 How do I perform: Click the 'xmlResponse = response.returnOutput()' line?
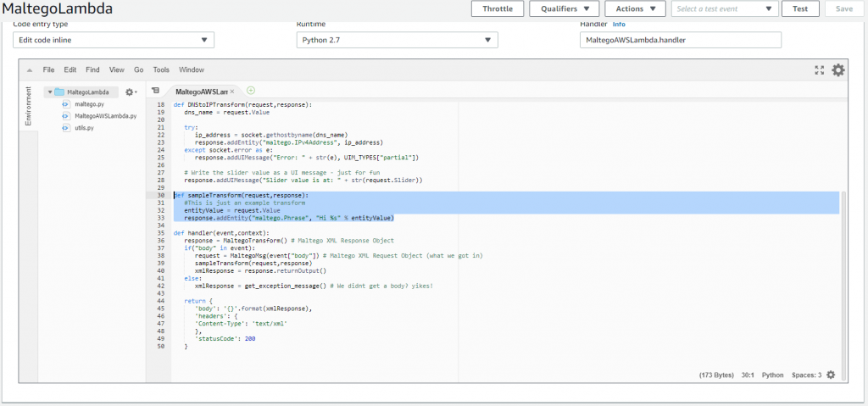click(261, 270)
